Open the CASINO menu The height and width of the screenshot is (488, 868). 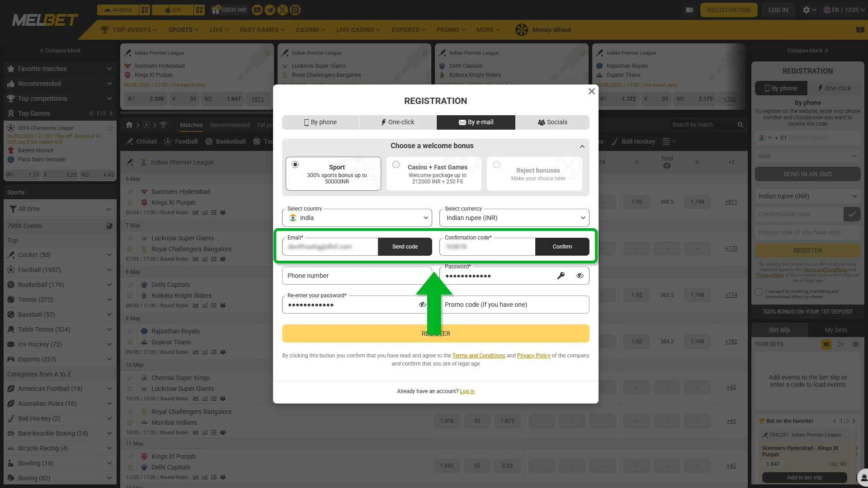point(311,30)
